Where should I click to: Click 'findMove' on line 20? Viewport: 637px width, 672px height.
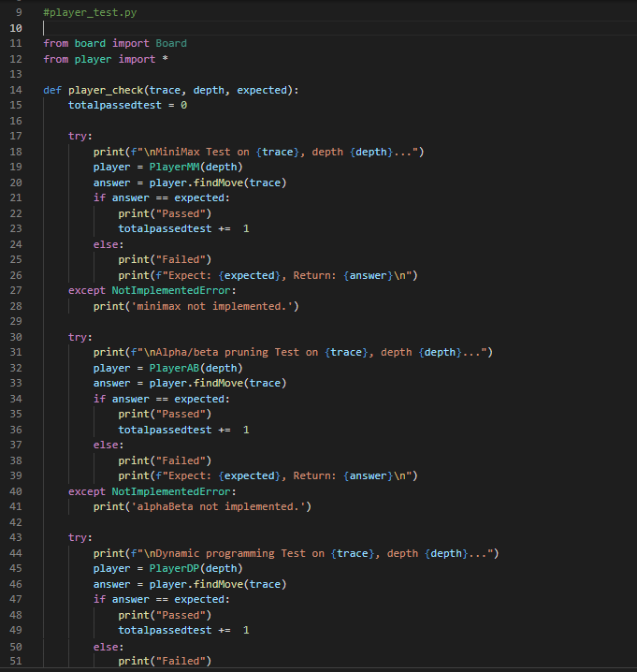point(218,183)
